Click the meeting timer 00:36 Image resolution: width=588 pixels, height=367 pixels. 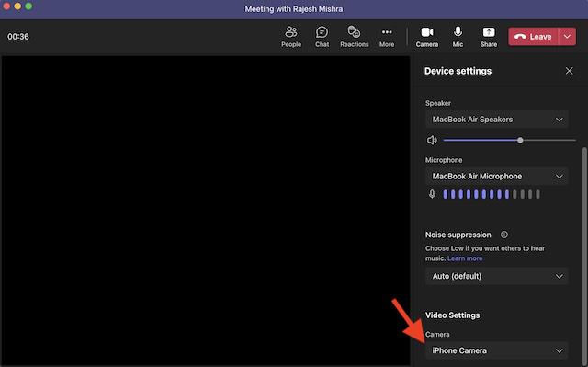(18, 37)
